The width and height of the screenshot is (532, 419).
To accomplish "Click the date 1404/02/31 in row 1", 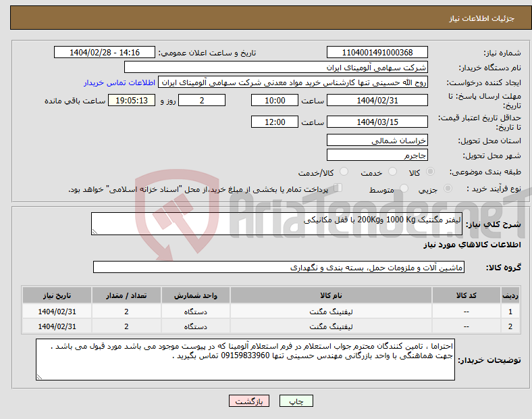I will [57, 312].
